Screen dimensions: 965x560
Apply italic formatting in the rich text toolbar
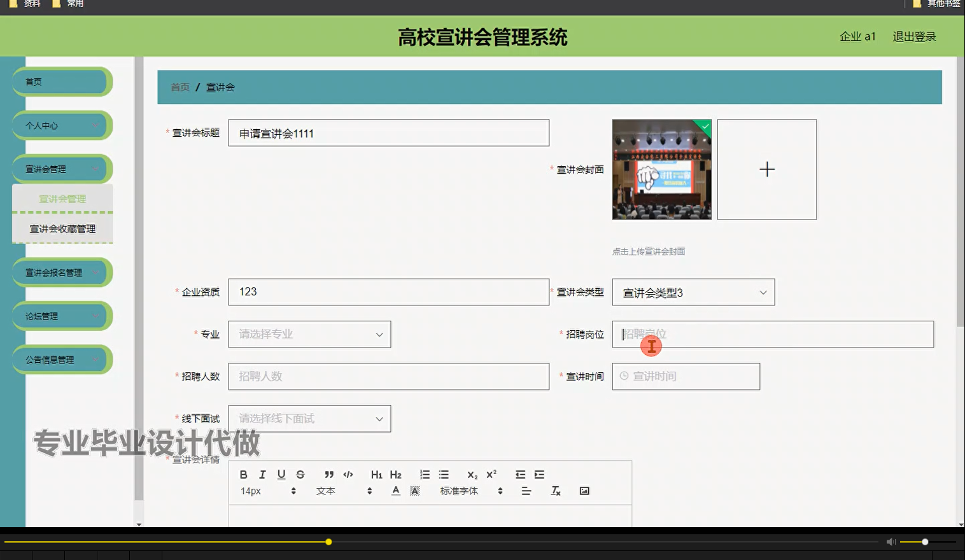(x=262, y=474)
